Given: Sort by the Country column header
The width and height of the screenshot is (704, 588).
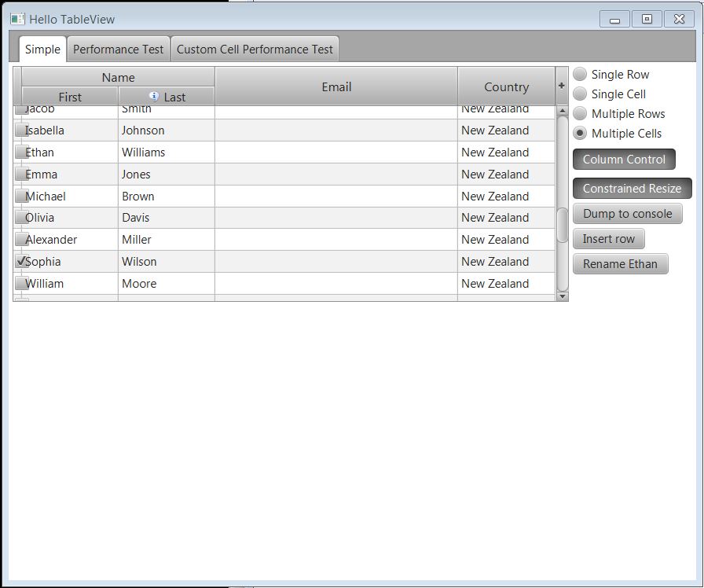Looking at the screenshot, I should [x=506, y=86].
